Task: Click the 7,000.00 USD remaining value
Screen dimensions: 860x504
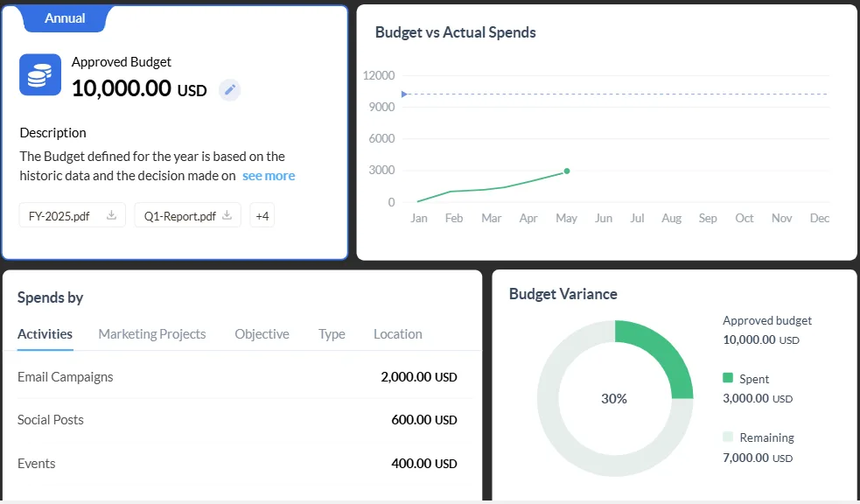Action: 758,458
